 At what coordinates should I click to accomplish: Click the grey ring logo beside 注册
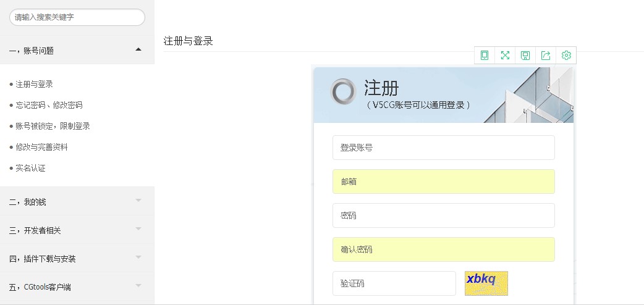pyautogui.click(x=344, y=91)
